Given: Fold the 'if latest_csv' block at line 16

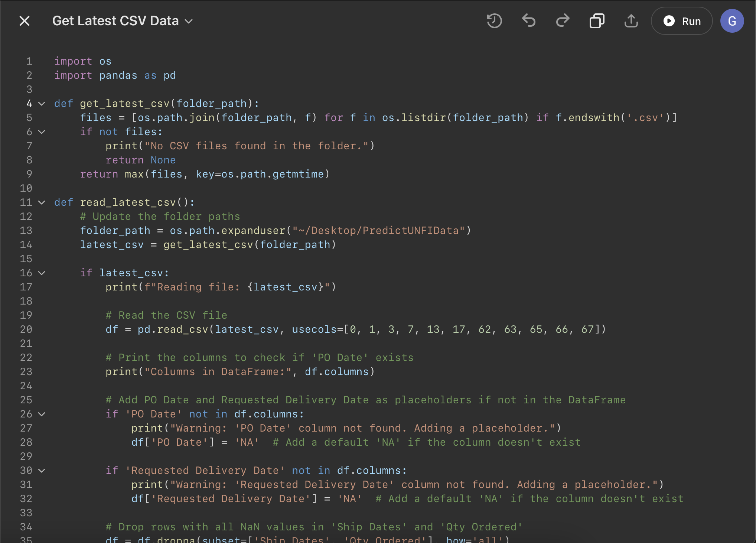Looking at the screenshot, I should click(x=42, y=273).
